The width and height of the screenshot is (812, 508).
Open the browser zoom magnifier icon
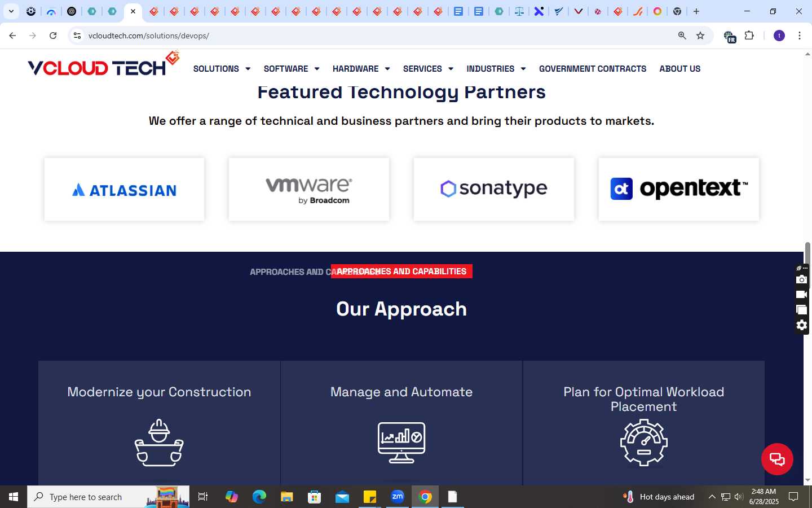tap(682, 36)
